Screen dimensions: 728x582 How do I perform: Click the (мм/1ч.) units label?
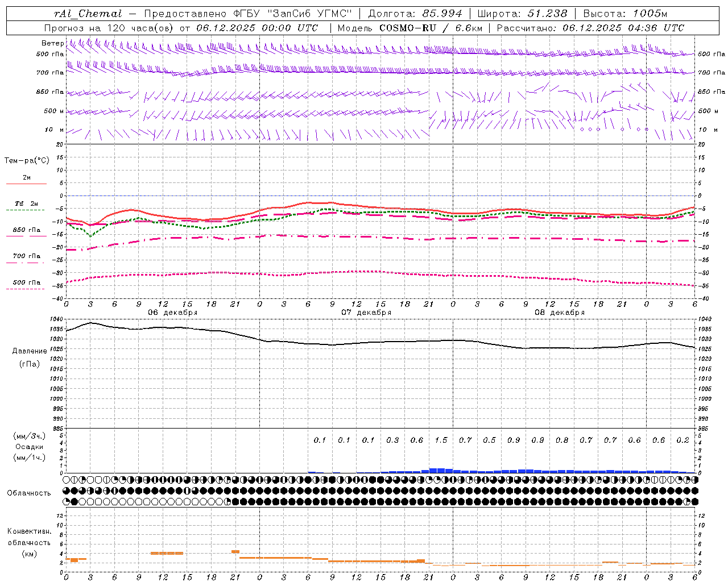point(30,458)
